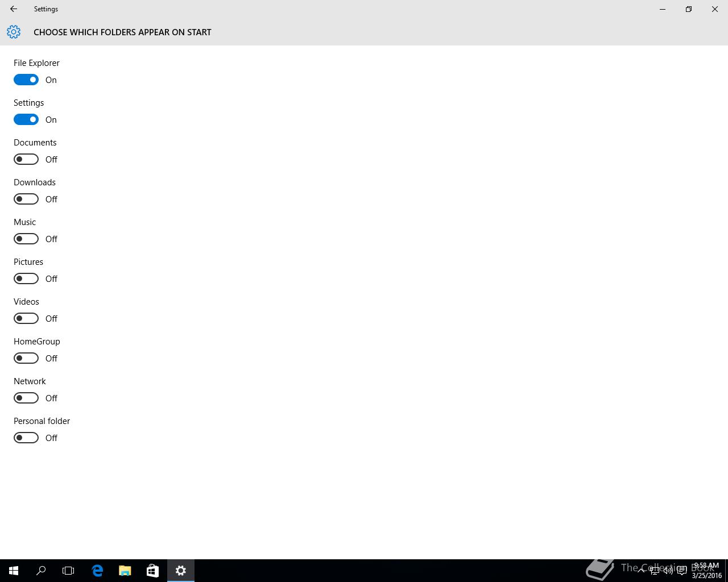The height and width of the screenshot is (582, 728).
Task: Minimize the Settings window
Action: point(663,9)
